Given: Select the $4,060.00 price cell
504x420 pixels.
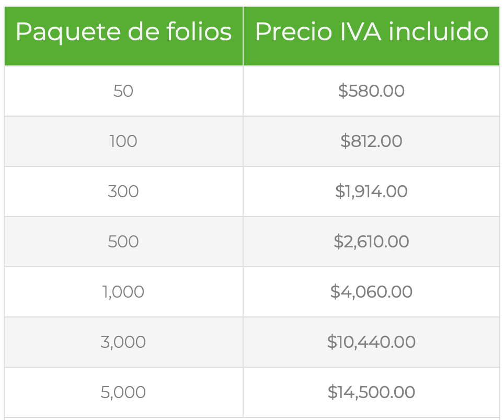Looking at the screenshot, I should (371, 292).
